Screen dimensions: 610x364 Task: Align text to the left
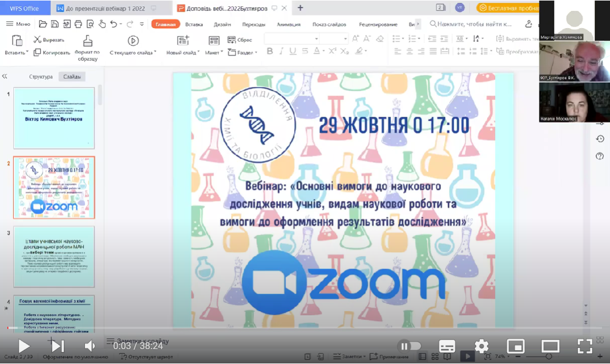pyautogui.click(x=397, y=51)
